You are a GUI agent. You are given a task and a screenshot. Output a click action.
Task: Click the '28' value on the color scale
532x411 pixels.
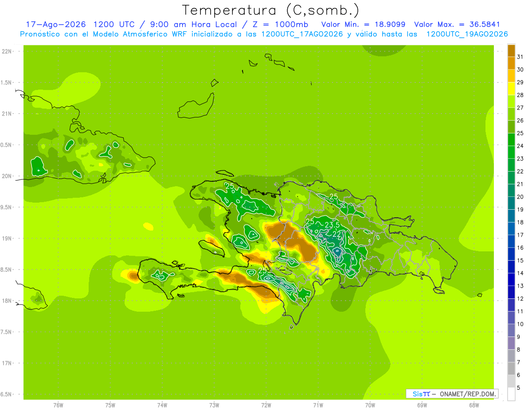tap(520, 95)
